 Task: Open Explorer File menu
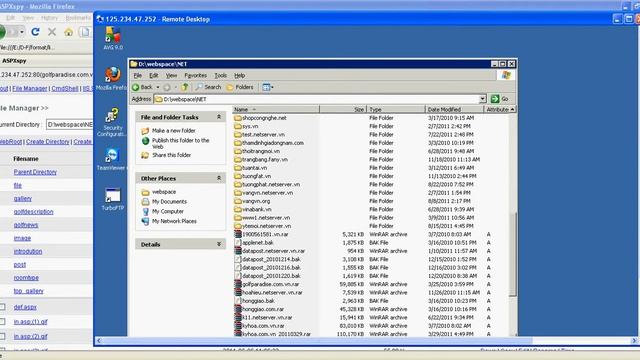tap(138, 76)
